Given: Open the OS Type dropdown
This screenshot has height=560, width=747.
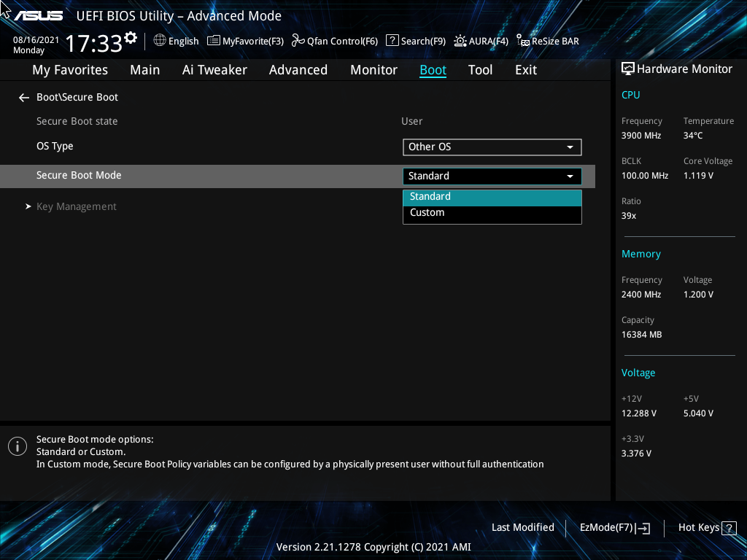Looking at the screenshot, I should [x=492, y=147].
